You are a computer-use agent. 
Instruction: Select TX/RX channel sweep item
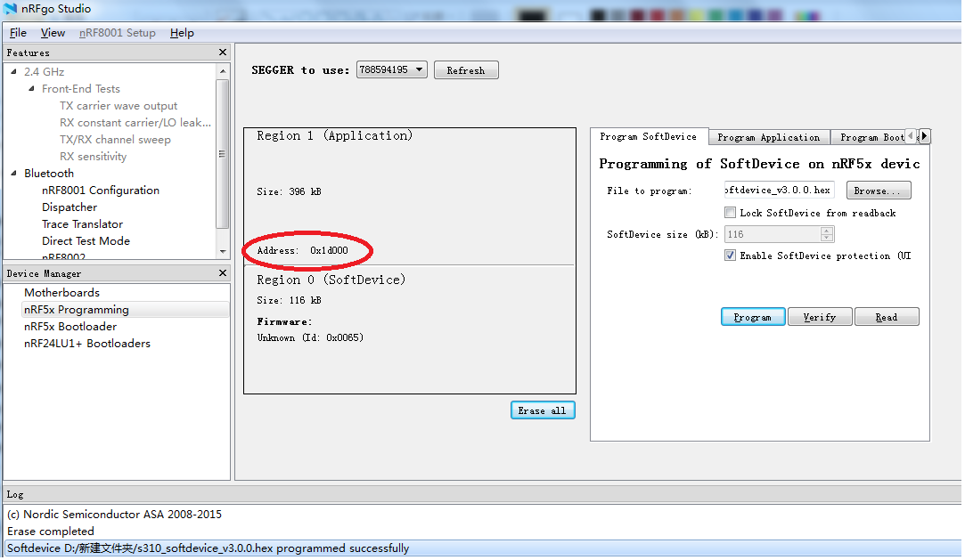pos(115,140)
